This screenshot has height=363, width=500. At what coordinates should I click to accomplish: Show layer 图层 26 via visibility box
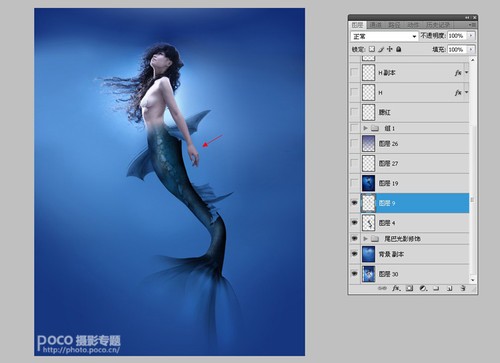tap(354, 144)
